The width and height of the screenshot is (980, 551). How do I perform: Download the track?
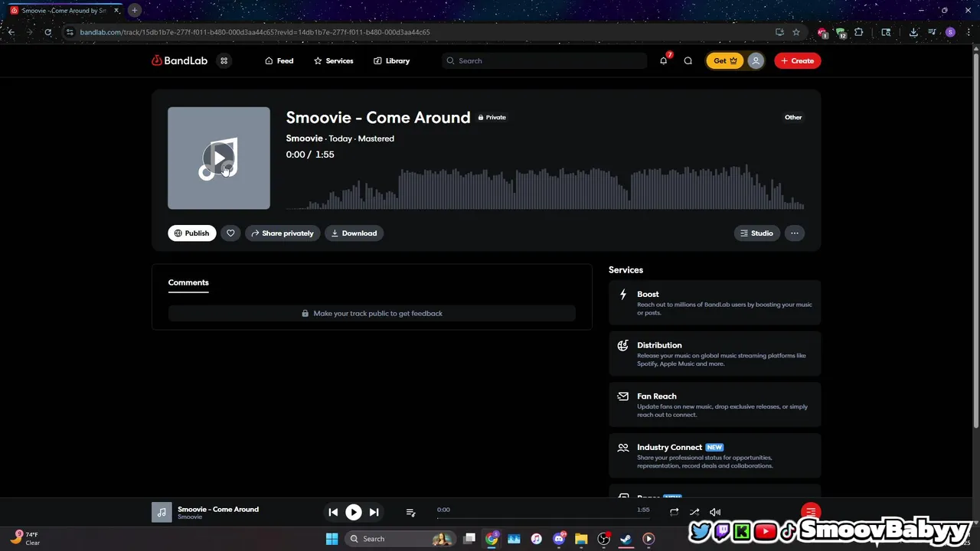coord(354,233)
